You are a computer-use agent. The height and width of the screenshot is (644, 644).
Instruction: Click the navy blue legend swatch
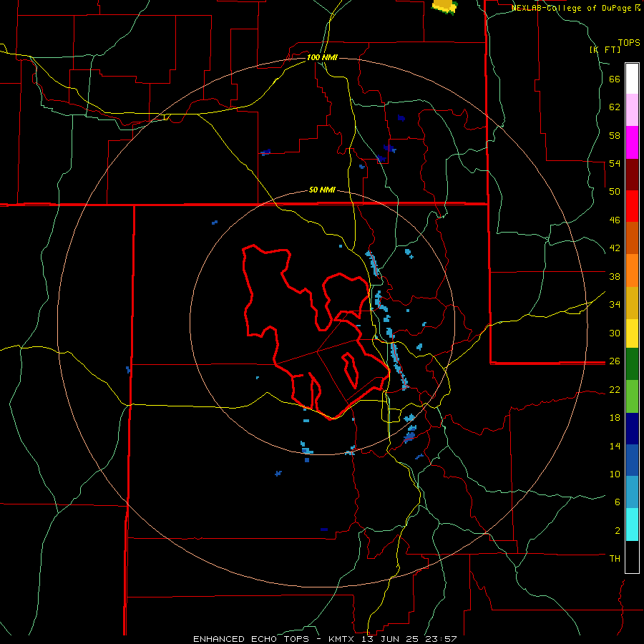632,429
